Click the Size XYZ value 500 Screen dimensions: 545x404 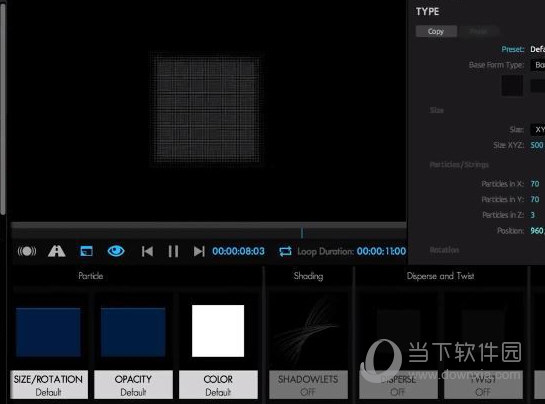[537, 145]
